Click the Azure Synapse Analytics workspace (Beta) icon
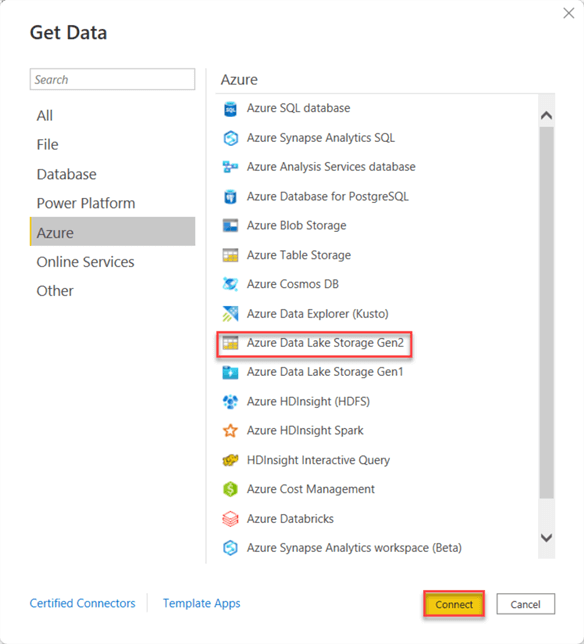Screen dimensions: 584x644 (x=230, y=548)
